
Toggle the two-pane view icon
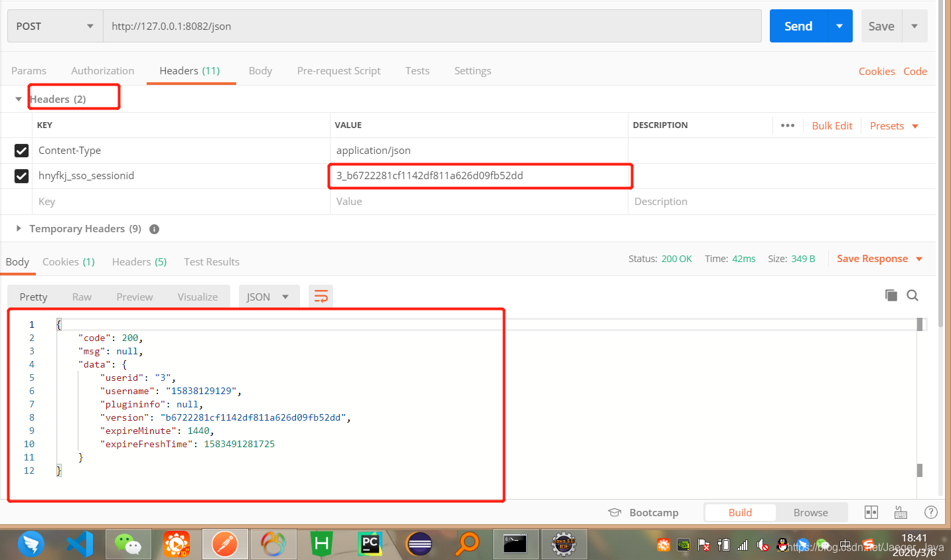871,512
